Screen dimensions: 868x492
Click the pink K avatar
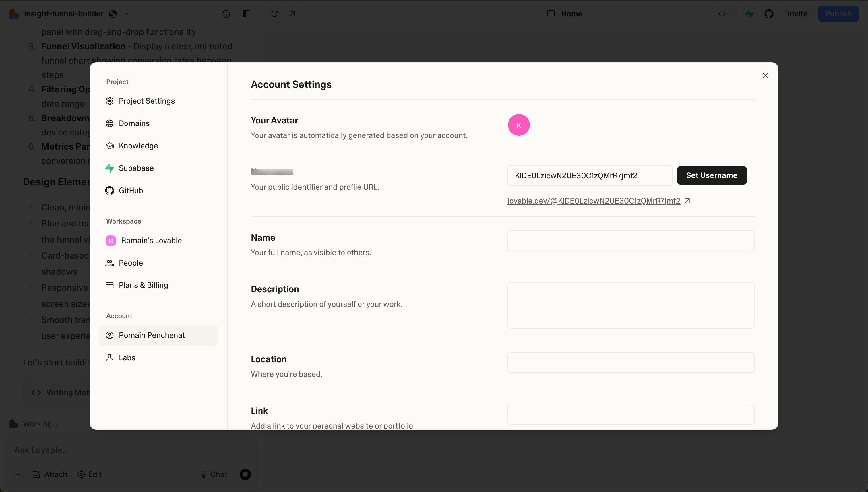click(x=519, y=125)
